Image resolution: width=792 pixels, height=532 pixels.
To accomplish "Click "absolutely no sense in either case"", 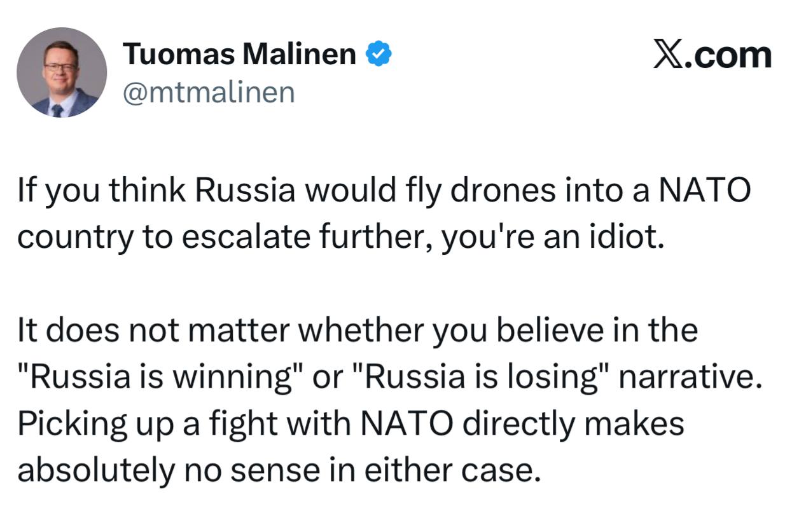I will click(x=274, y=470).
